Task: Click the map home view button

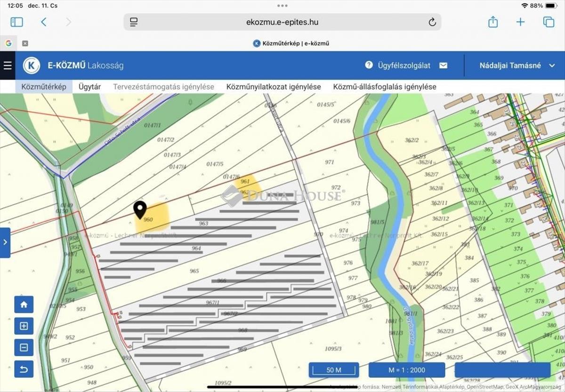Action: 24,304
